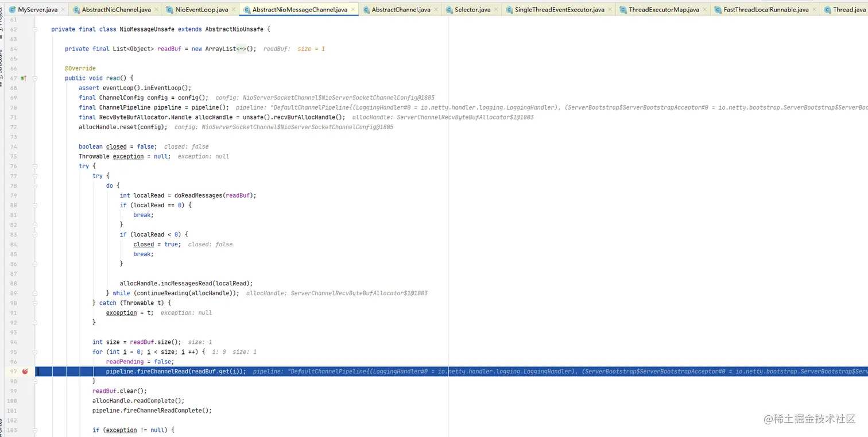The height and width of the screenshot is (437, 868).
Task: Click line number 79 in the gutter
Action: [x=13, y=195]
